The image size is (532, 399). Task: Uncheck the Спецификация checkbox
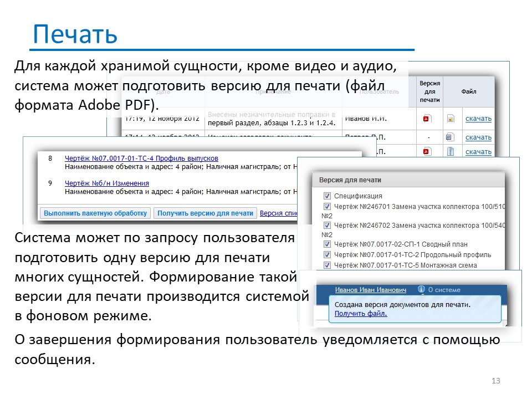click(327, 196)
